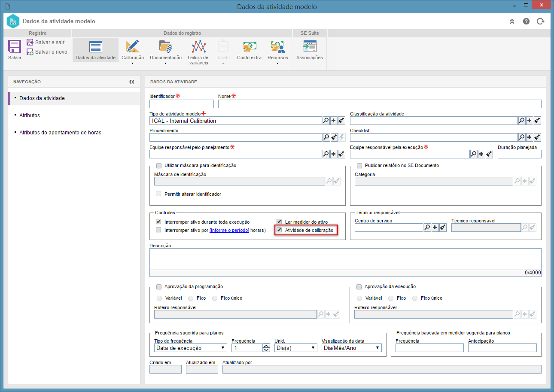The image size is (554, 392).
Task: Uncheck Ler medidor do ativo
Action: (x=279, y=222)
